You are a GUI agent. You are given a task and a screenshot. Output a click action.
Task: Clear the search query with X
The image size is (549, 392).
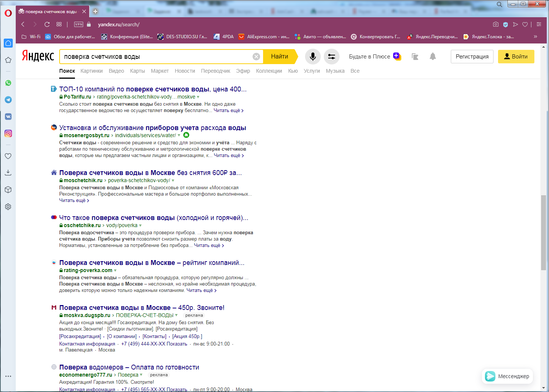pos(256,57)
